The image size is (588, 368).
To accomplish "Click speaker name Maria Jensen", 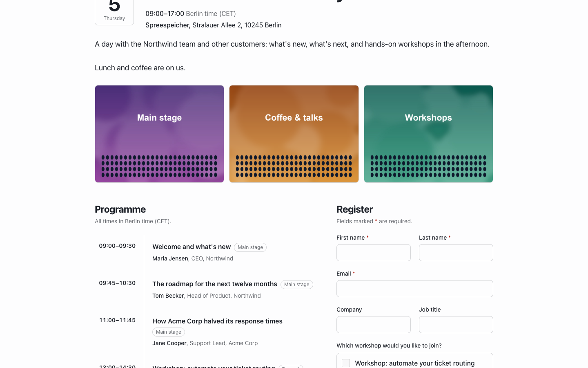I will pyautogui.click(x=170, y=258).
